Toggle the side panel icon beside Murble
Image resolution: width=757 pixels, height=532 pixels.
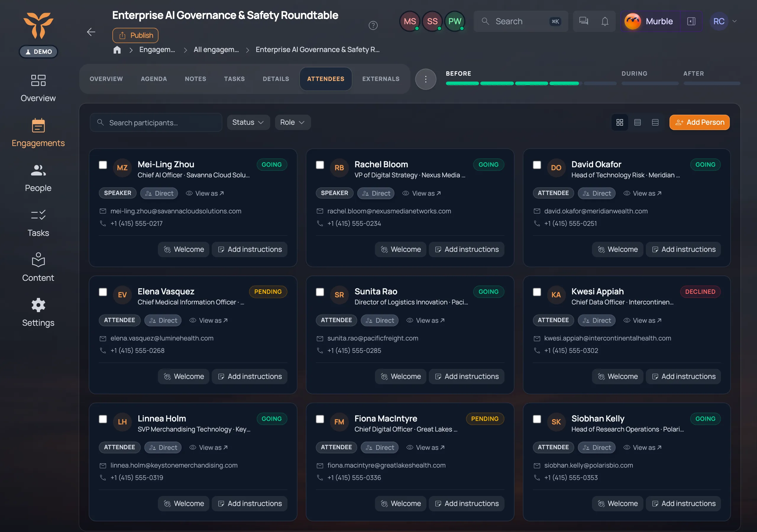[x=691, y=21]
